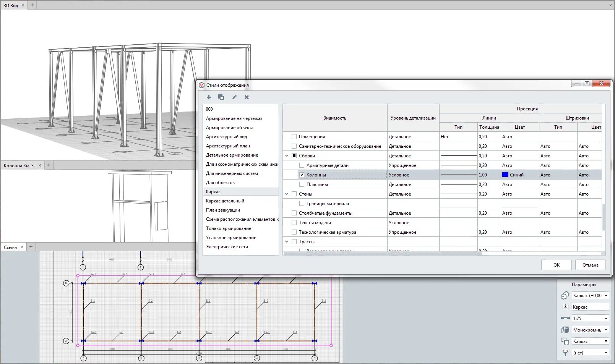
Task: Collapse the Сборки tree group
Action: (287, 156)
